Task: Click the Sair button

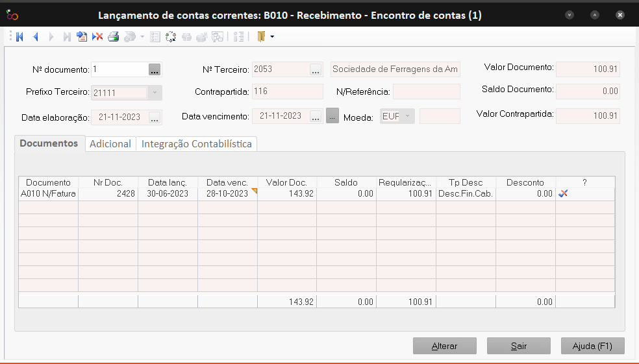Action: (x=519, y=346)
